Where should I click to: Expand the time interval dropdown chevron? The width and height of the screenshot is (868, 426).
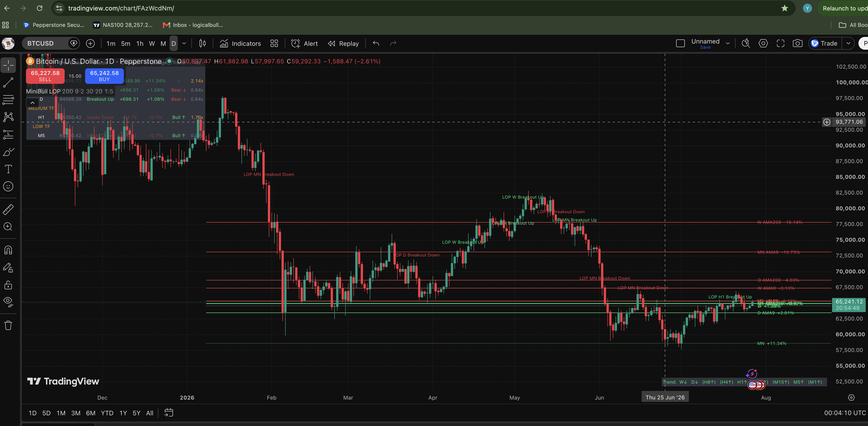184,44
